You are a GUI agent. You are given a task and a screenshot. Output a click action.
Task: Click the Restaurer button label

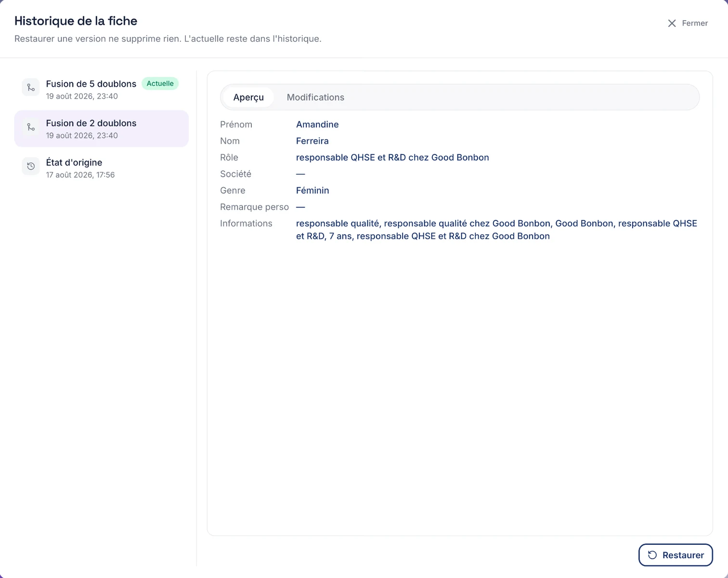[683, 555]
